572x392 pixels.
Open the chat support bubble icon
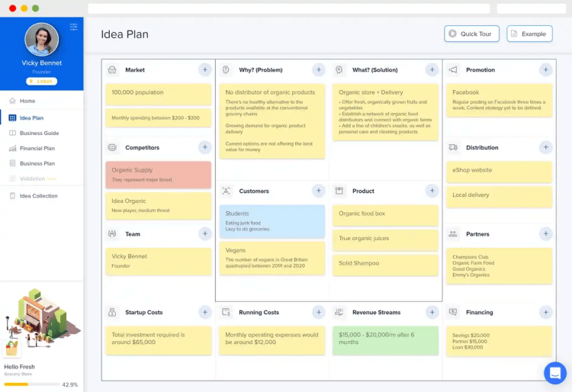click(555, 373)
